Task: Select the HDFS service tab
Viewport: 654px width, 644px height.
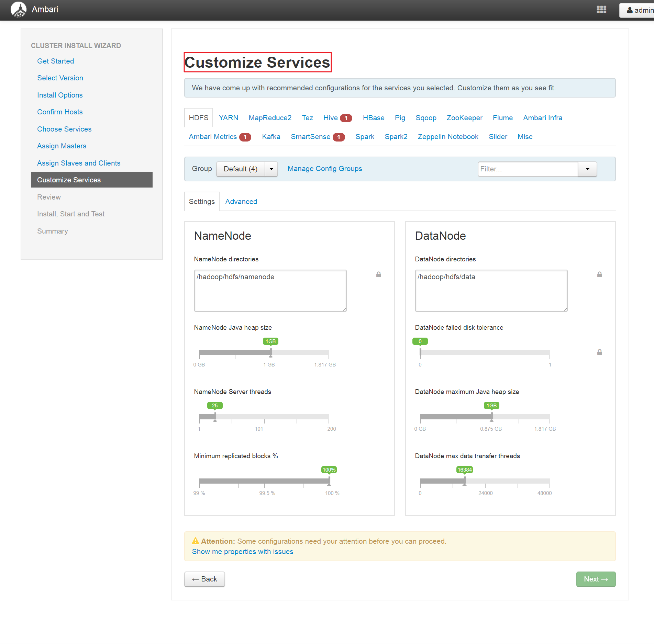Action: (199, 118)
